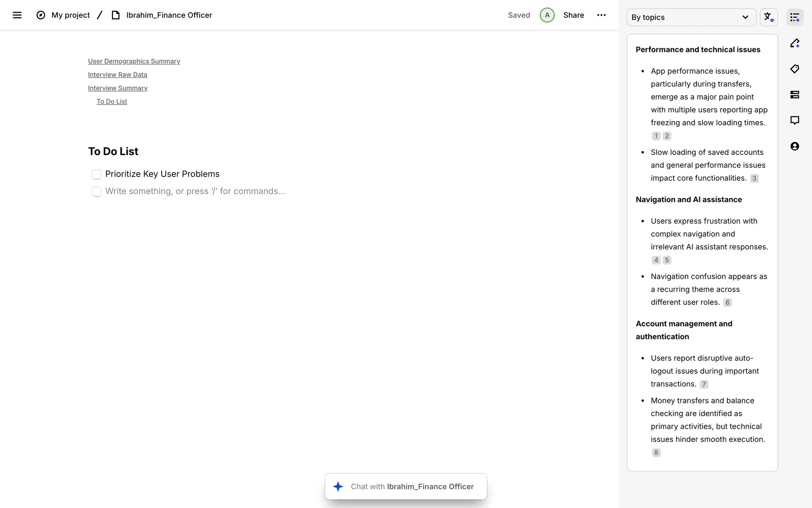Open User Demographics Summary link
This screenshot has width=812, height=508.
(x=134, y=61)
